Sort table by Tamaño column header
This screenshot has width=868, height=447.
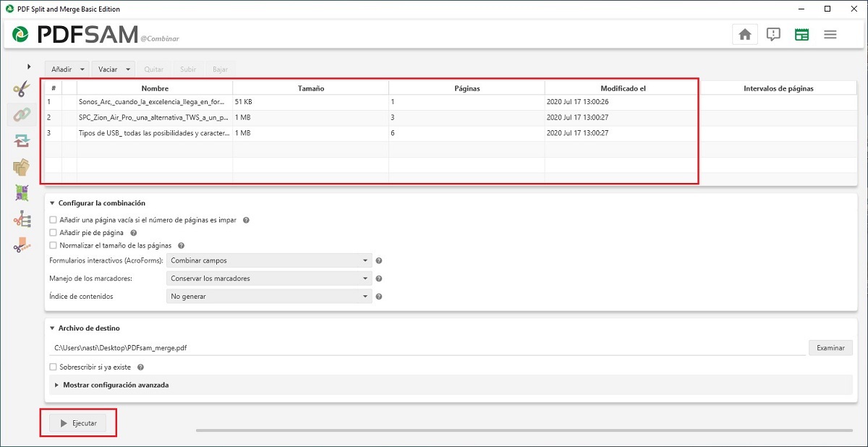[x=311, y=88]
